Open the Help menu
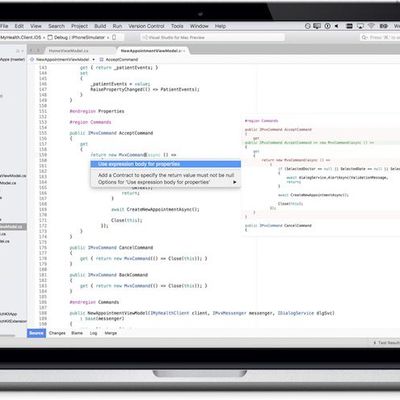Screen dimensions: 400x400 220,26
